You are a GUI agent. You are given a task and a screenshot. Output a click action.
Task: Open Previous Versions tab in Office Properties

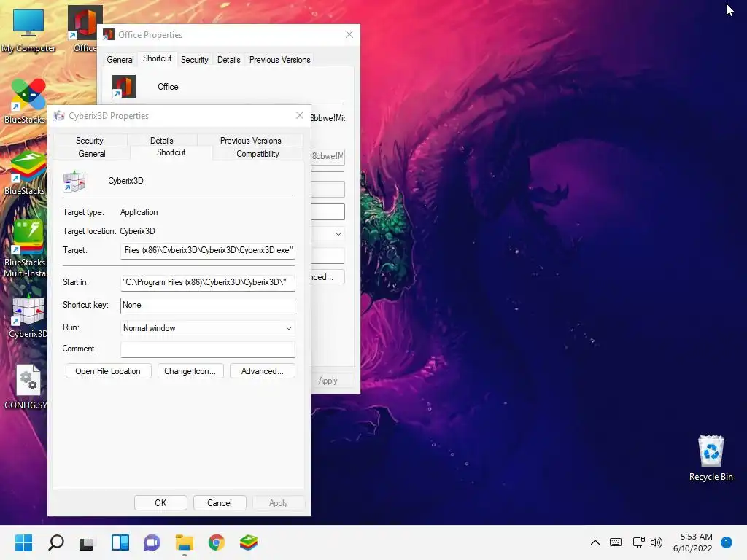(279, 60)
